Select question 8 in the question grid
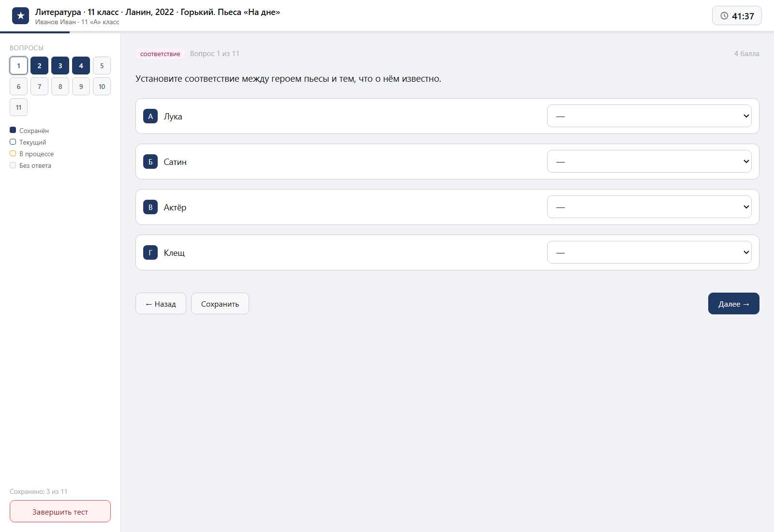 tap(60, 87)
